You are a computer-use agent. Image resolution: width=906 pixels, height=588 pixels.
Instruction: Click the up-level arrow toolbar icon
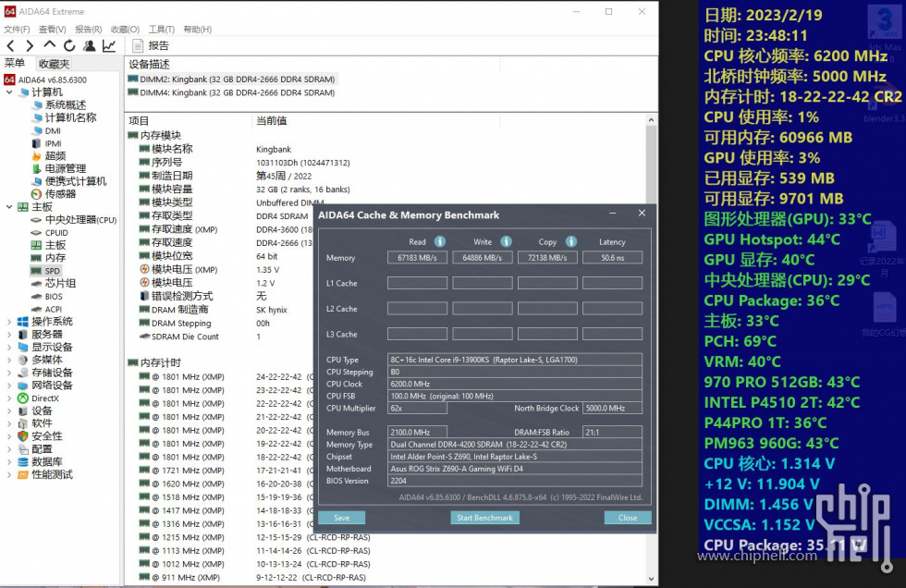click(x=50, y=45)
